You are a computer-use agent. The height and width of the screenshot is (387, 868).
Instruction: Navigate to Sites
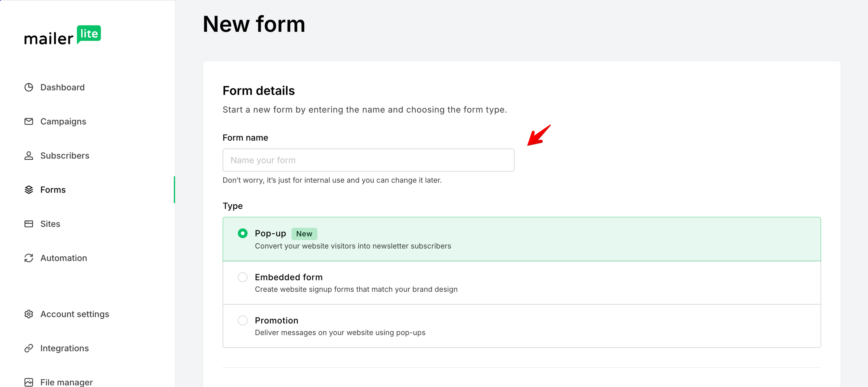[50, 224]
